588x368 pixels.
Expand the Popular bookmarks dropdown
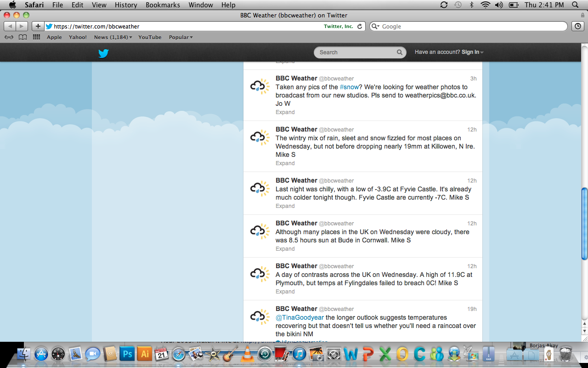coord(181,37)
